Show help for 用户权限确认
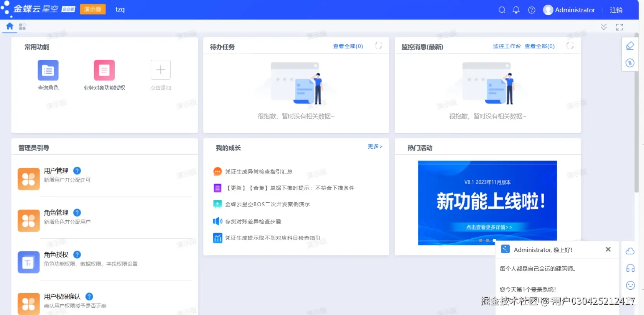Viewport: 644px width, 315px height. pos(89,296)
